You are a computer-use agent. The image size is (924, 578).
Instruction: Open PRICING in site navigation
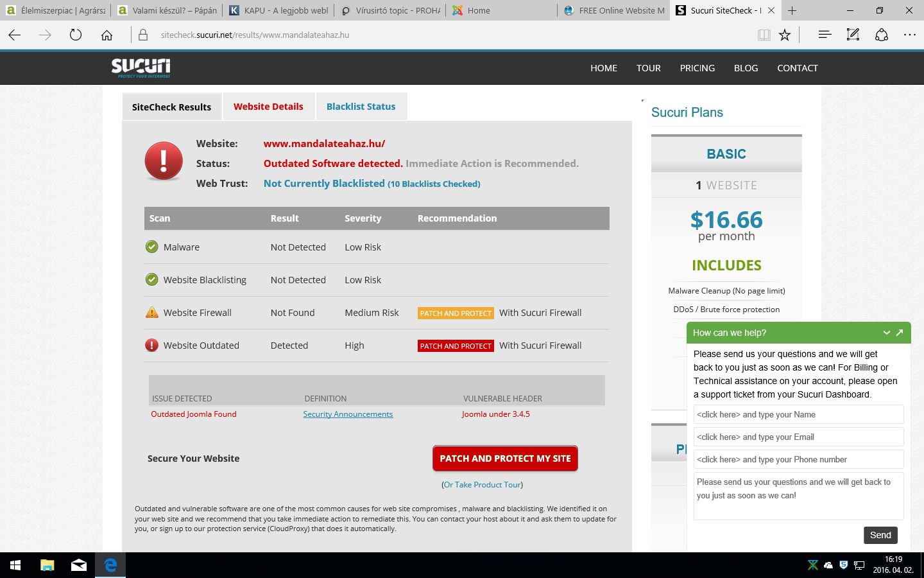pyautogui.click(x=697, y=68)
